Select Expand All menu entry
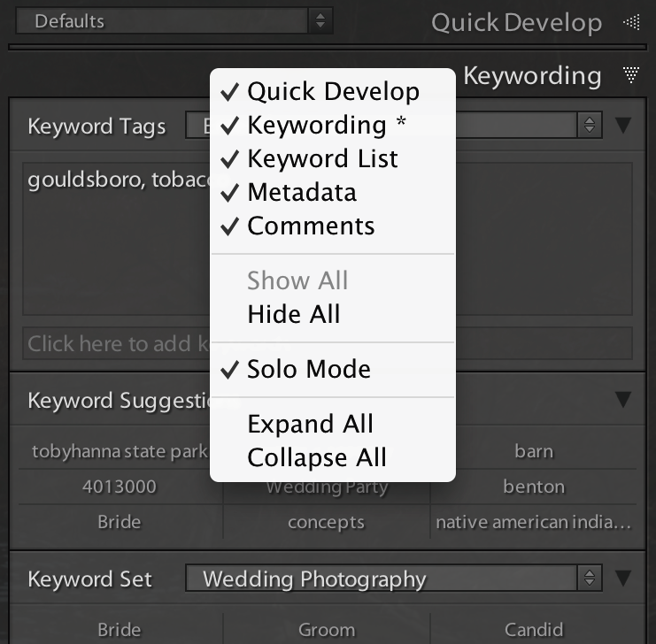 (x=311, y=424)
